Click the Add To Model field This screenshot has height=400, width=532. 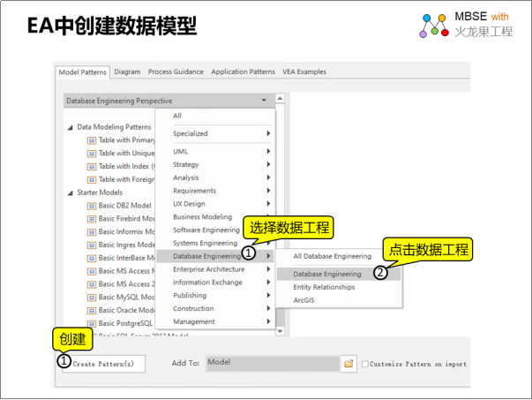click(273, 363)
